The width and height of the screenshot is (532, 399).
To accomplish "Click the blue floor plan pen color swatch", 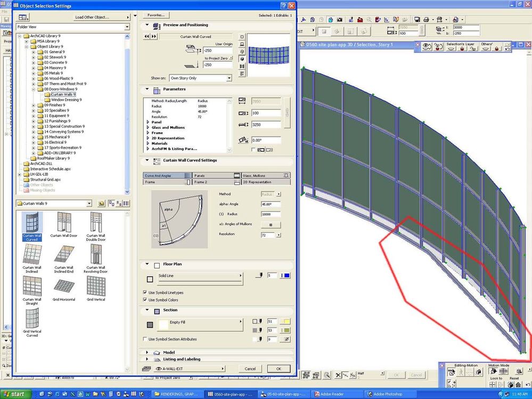I will [285, 275].
